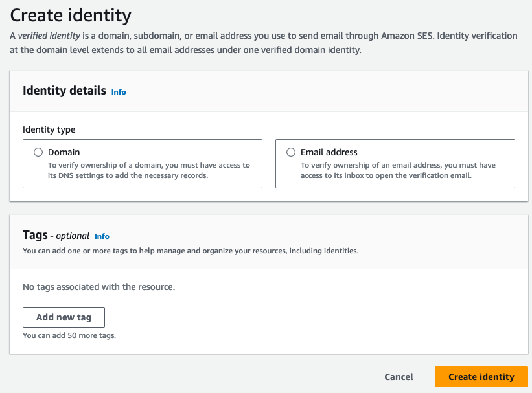Click the DNS settings description under Domain
This screenshot has height=393, width=532.
[148, 170]
